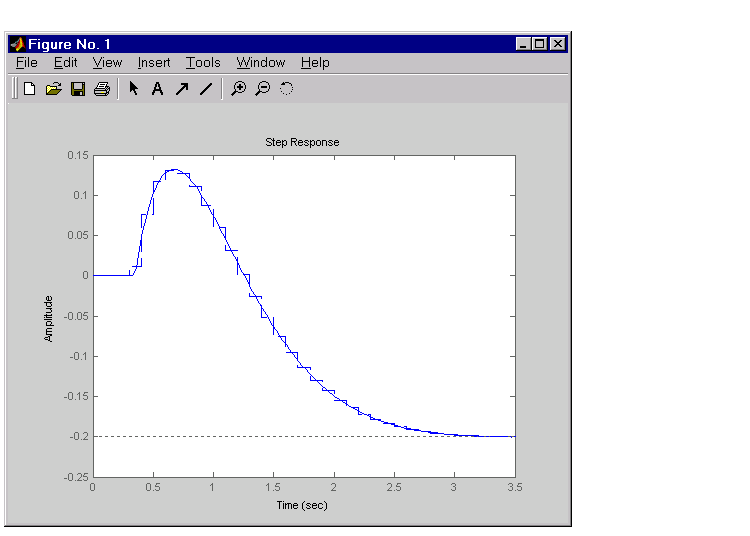Toggle the Zoom In magnifier tool
The image size is (750, 536).
(238, 89)
